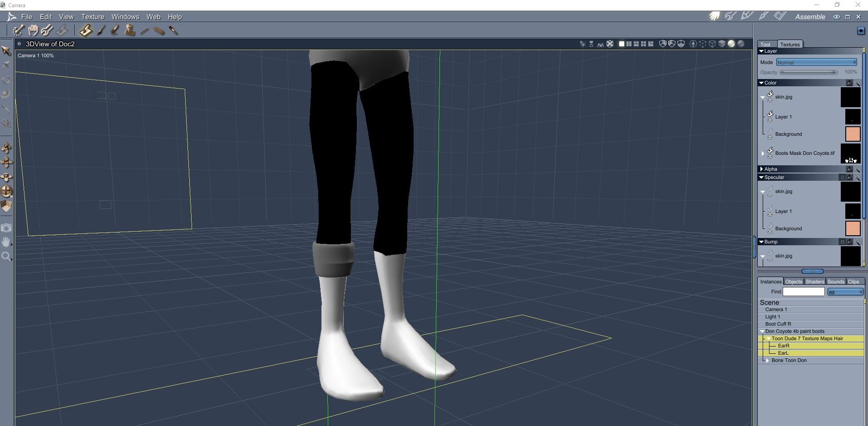Toggle visibility of Color Background layer

tap(770, 137)
